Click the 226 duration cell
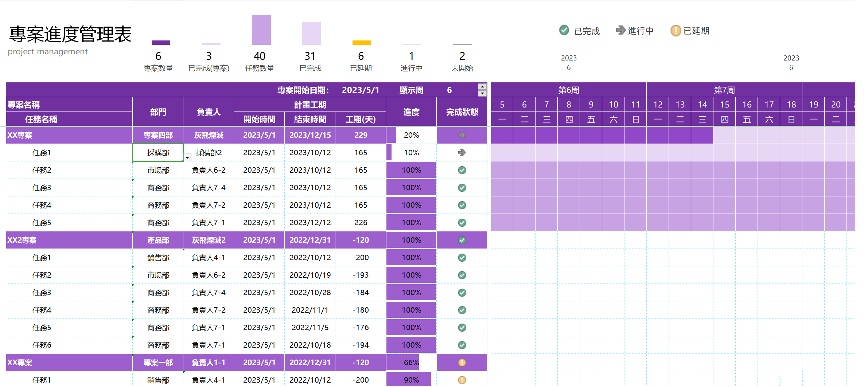 pyautogui.click(x=361, y=223)
